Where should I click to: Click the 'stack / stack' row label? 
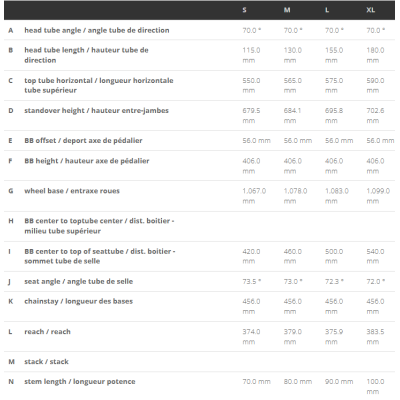46,362
